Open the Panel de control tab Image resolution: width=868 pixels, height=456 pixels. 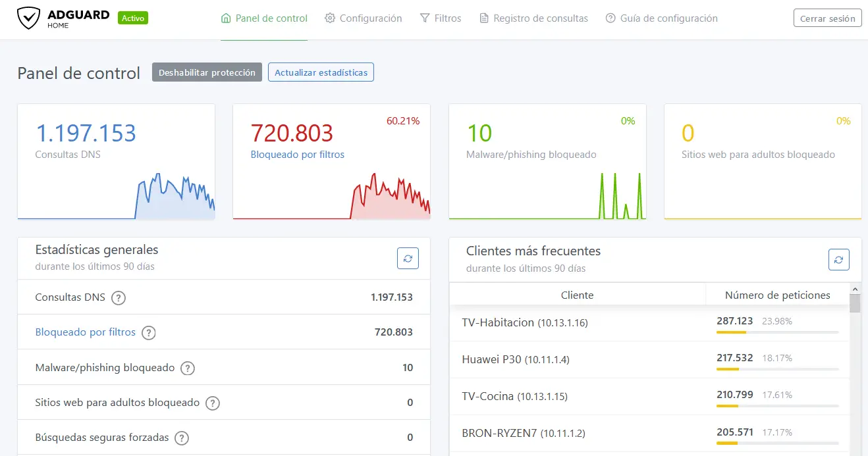pyautogui.click(x=264, y=18)
